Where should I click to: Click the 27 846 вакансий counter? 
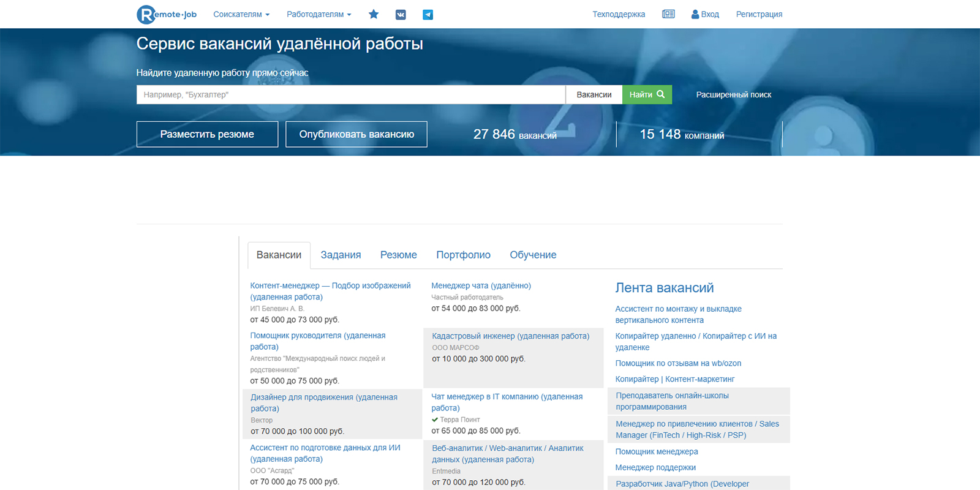pos(515,134)
